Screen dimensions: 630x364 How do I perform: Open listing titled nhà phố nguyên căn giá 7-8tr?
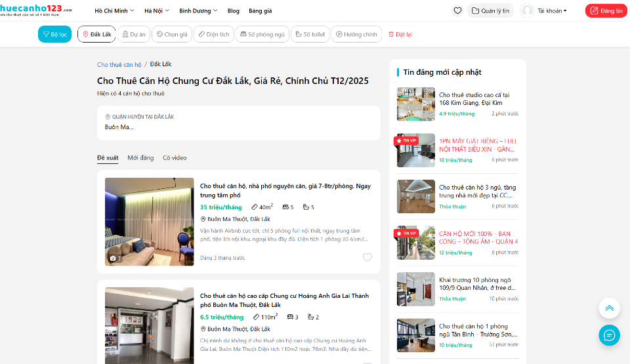(285, 190)
